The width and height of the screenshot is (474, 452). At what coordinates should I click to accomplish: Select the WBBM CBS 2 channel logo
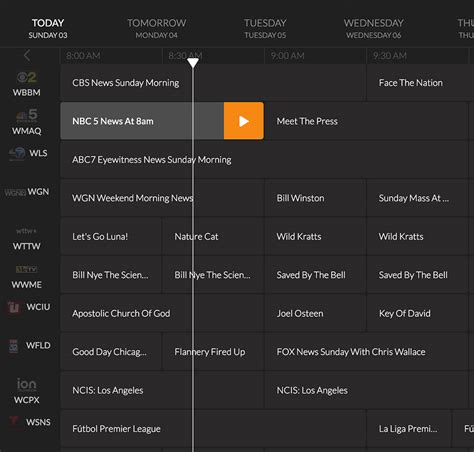(27, 78)
